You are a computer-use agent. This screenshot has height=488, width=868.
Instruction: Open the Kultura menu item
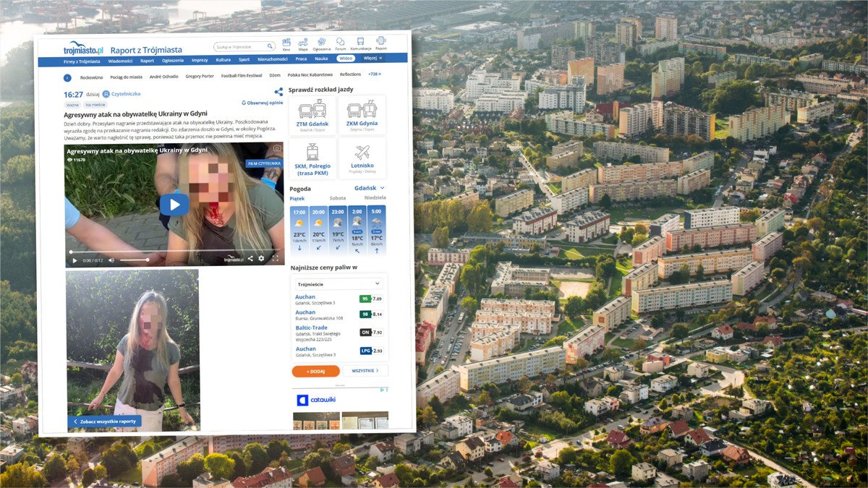pos(223,60)
